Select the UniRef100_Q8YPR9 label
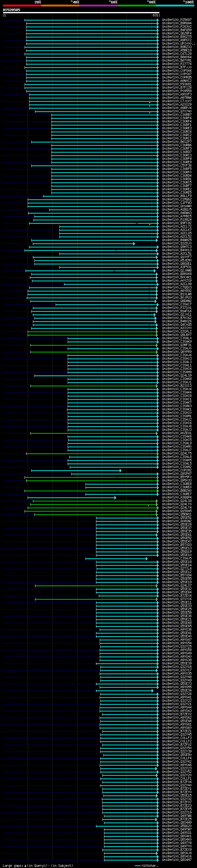The image size is (197, 868). pyautogui.click(x=176, y=352)
